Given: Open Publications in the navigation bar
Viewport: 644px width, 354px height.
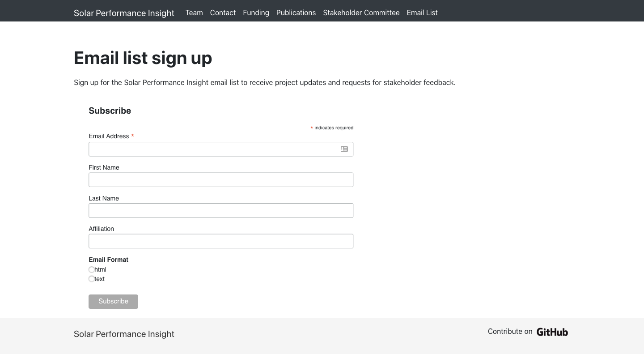Looking at the screenshot, I should (296, 13).
